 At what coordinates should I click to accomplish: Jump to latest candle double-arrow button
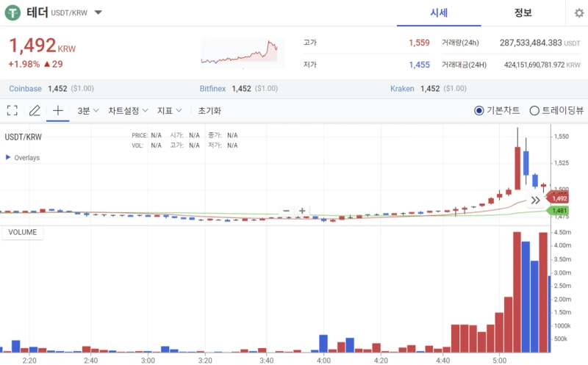[x=536, y=200]
